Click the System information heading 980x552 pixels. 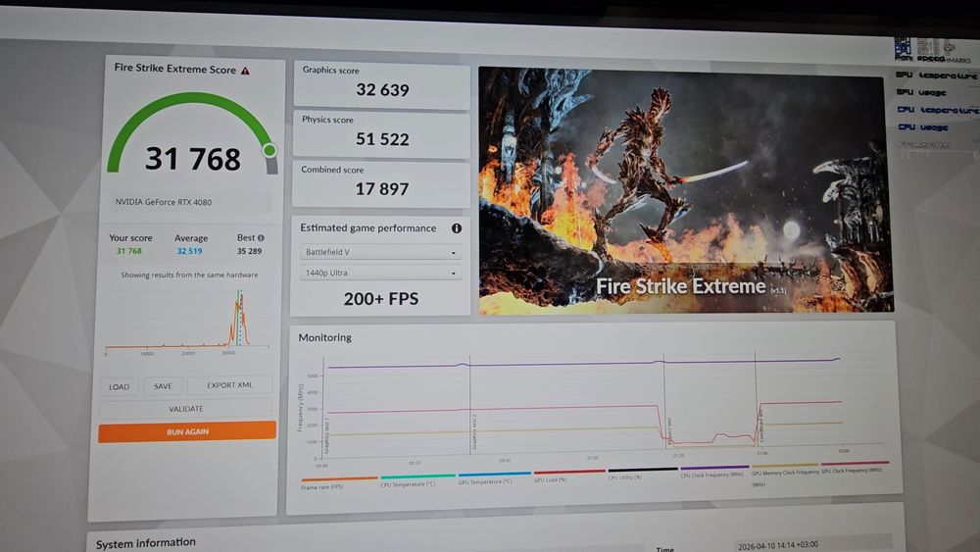tap(146, 542)
